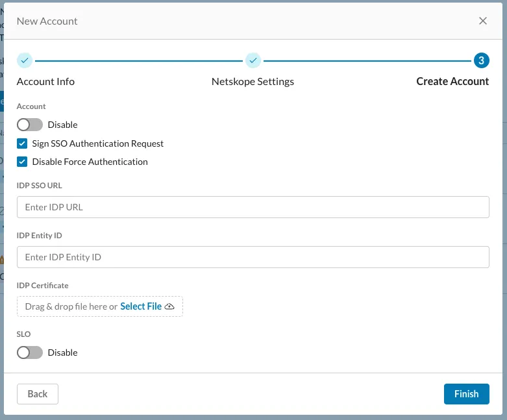This screenshot has height=420, width=507.
Task: Click Finish to create the account
Action: click(466, 394)
